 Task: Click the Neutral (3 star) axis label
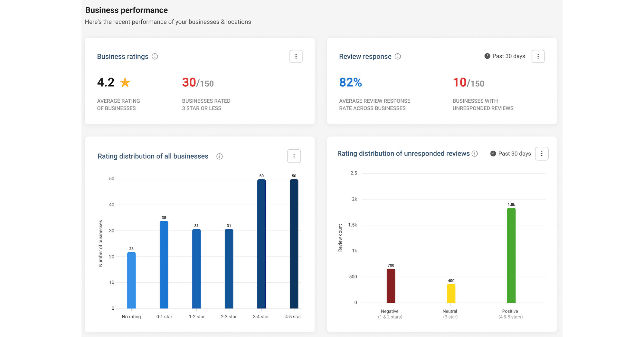click(450, 314)
